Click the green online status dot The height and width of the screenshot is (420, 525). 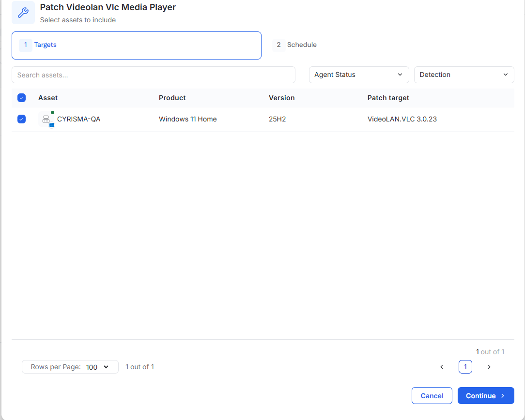53,112
